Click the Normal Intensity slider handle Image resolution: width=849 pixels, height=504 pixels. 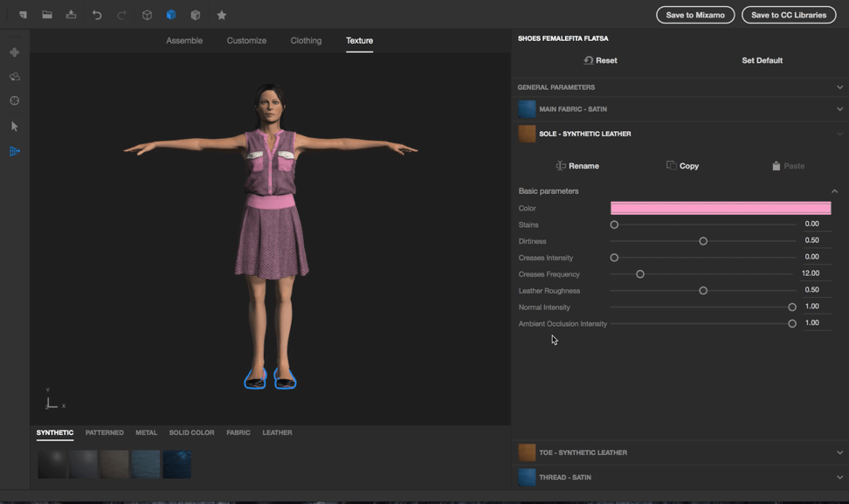[792, 307]
